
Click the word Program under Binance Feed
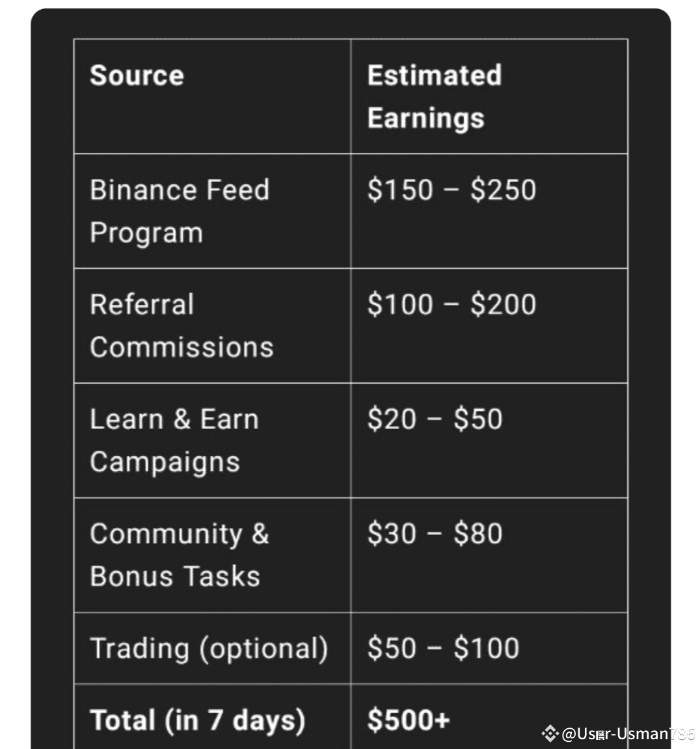[146, 233]
